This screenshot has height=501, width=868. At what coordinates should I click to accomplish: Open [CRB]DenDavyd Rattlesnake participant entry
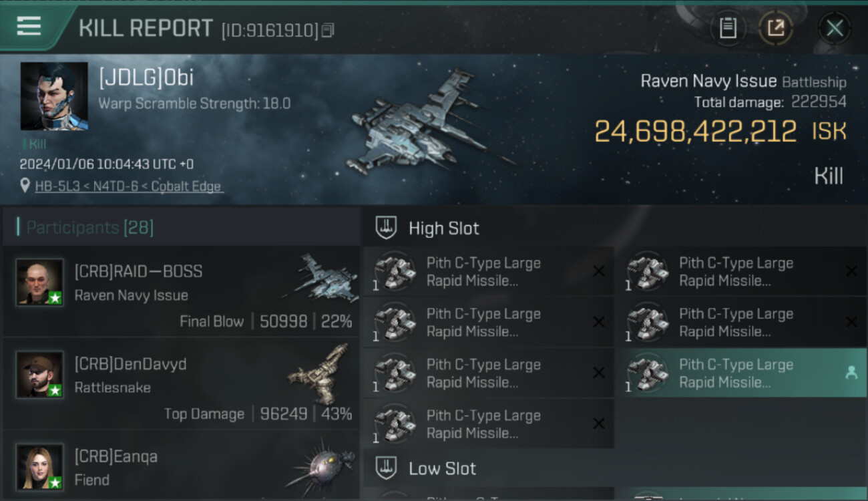(x=180, y=383)
